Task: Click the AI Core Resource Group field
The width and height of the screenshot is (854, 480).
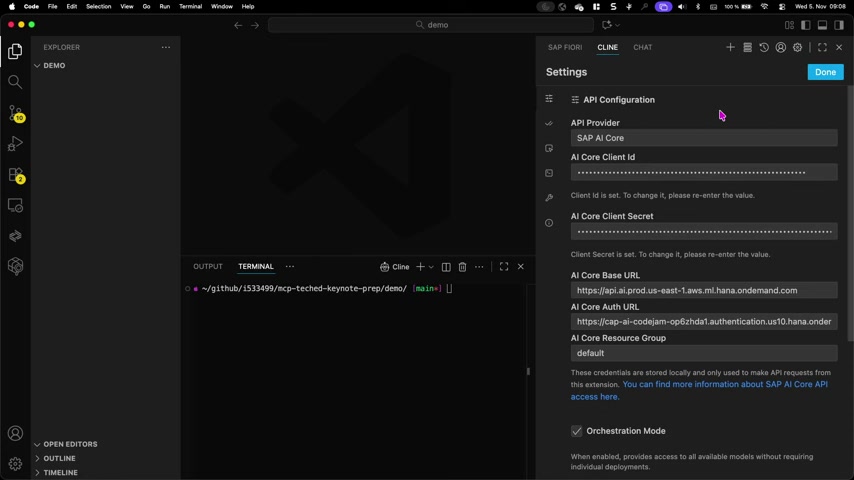Action: [x=704, y=353]
